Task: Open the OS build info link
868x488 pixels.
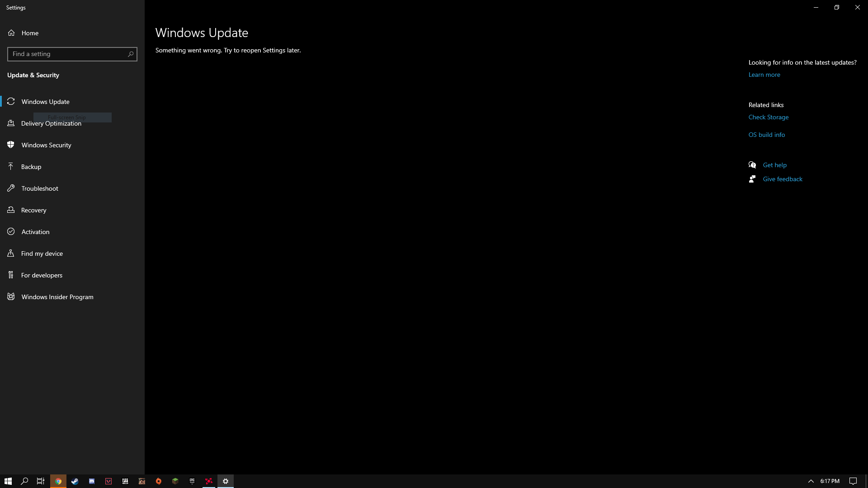Action: 766,135
